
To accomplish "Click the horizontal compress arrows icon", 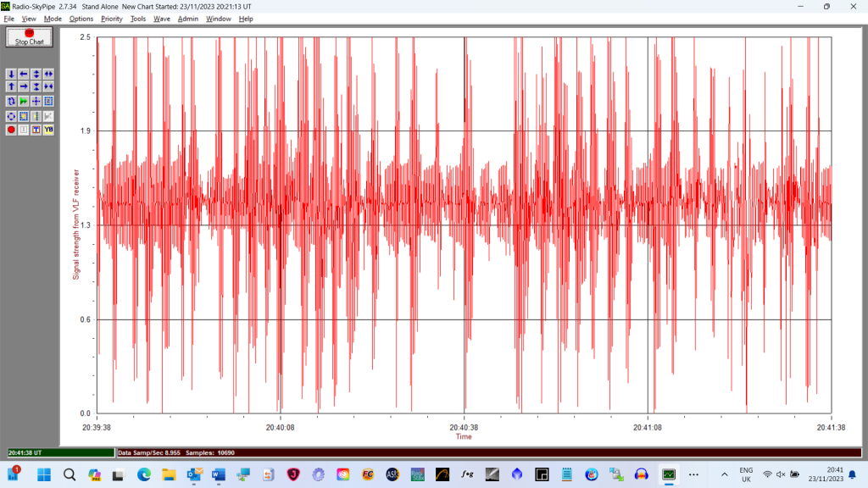I will point(48,86).
